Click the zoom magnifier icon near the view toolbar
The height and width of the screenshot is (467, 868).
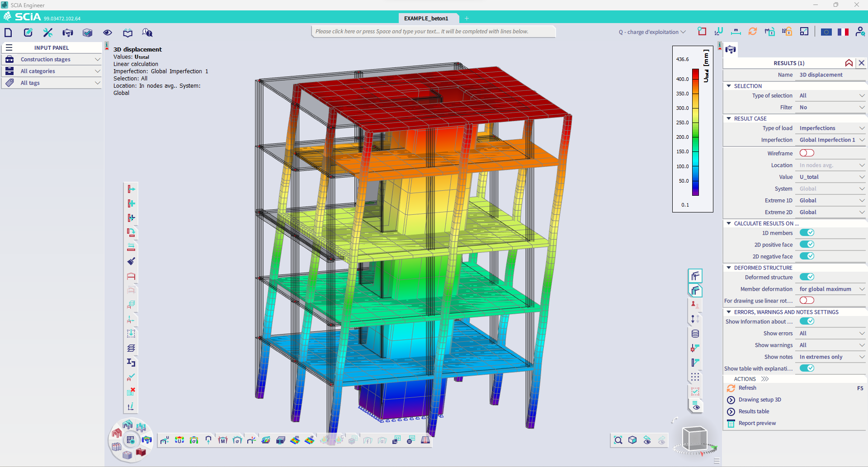(618, 440)
